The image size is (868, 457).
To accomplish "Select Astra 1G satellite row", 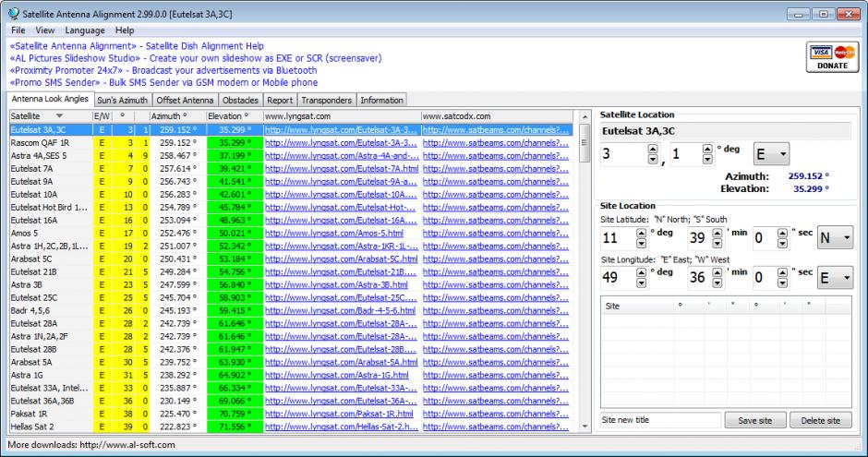I will click(291, 375).
